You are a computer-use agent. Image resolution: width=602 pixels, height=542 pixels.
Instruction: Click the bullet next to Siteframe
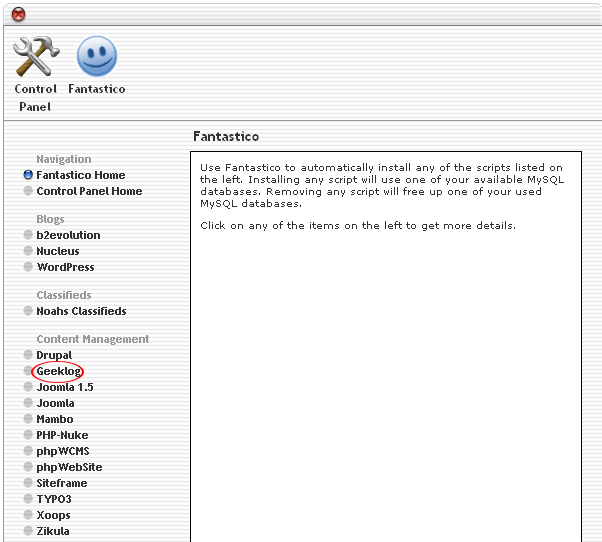click(28, 483)
